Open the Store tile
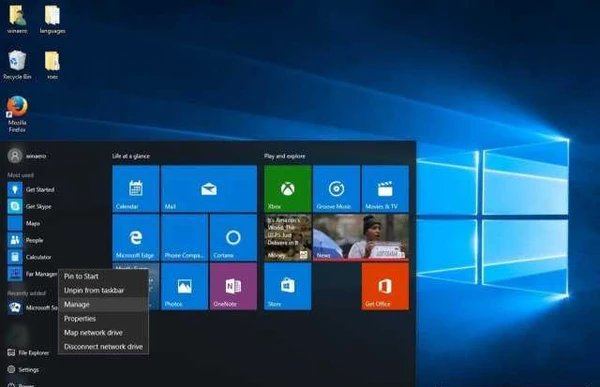The image size is (600, 387). (287, 286)
